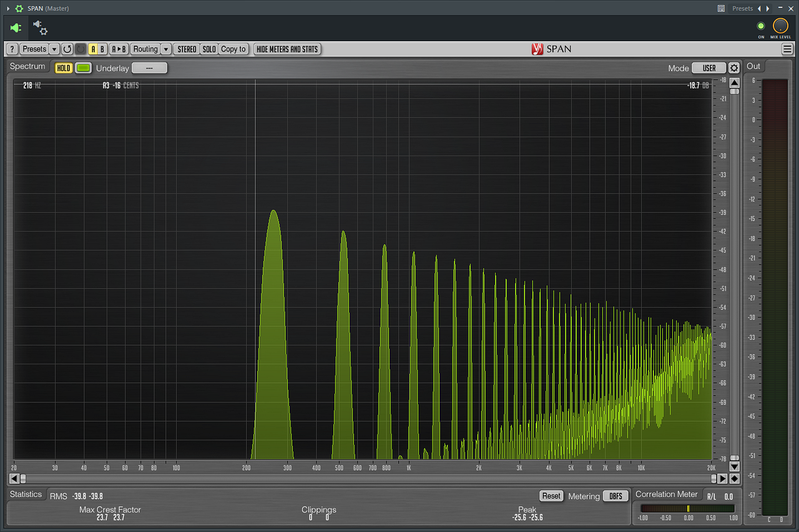
Task: Adjust the MIX LEVEL knob
Action: tap(781, 27)
